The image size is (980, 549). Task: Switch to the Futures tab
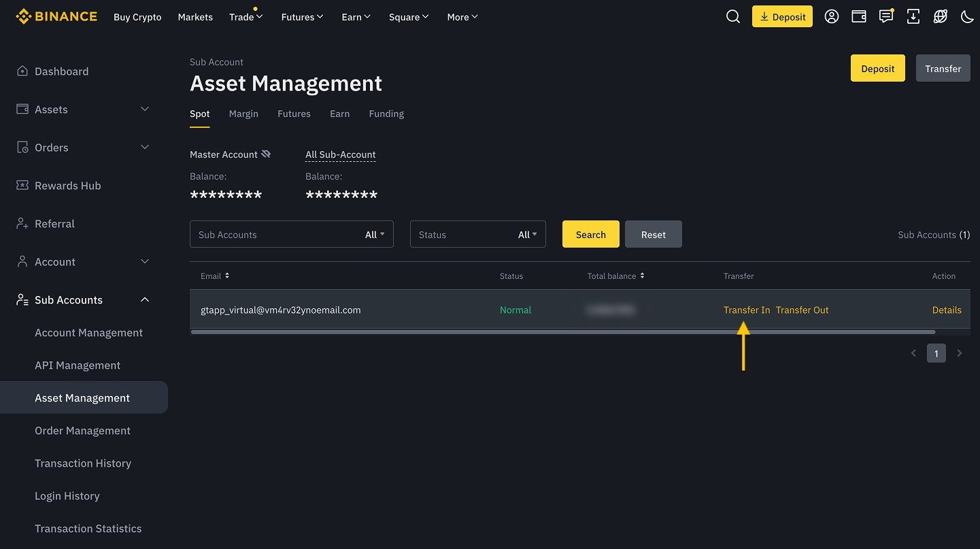(294, 114)
